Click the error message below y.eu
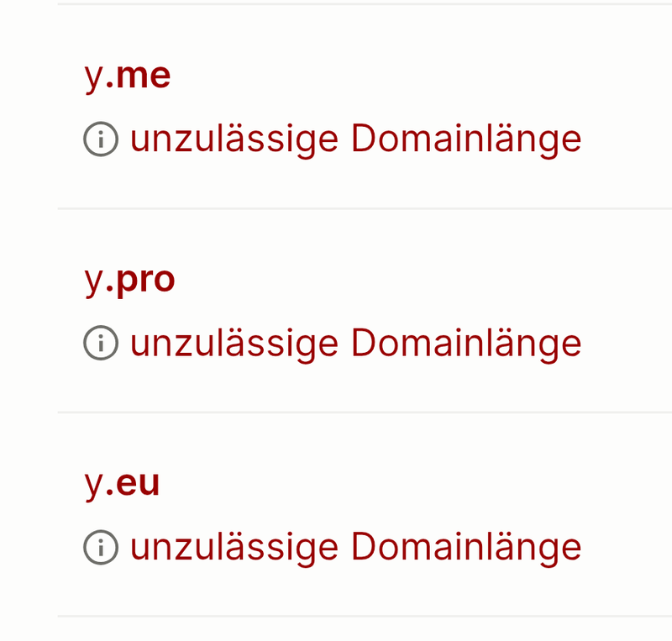This screenshot has height=641, width=672. tap(355, 548)
